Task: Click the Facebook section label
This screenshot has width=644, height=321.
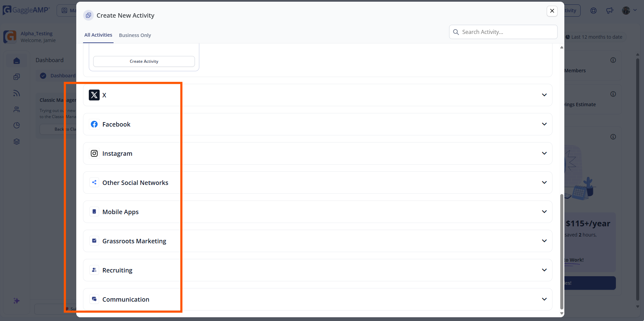Action: pos(116,124)
